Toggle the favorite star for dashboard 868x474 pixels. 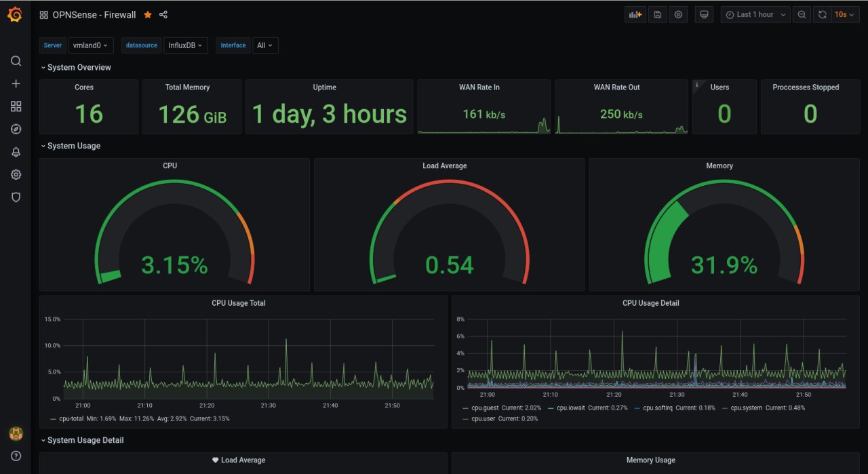(148, 14)
